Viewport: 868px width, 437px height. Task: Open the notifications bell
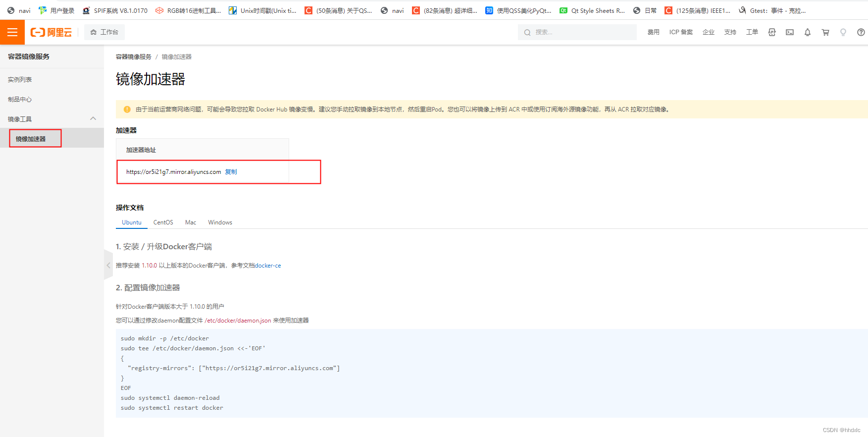[x=808, y=32]
